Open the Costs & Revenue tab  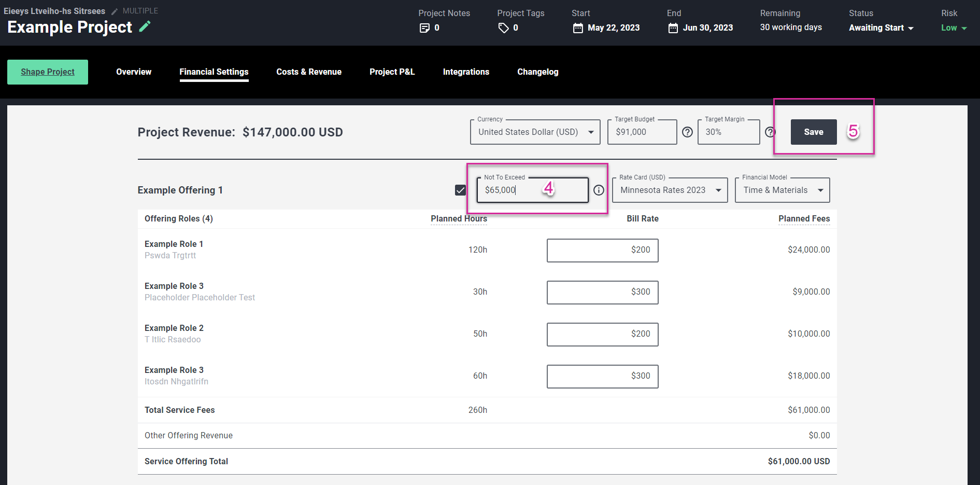click(x=309, y=72)
